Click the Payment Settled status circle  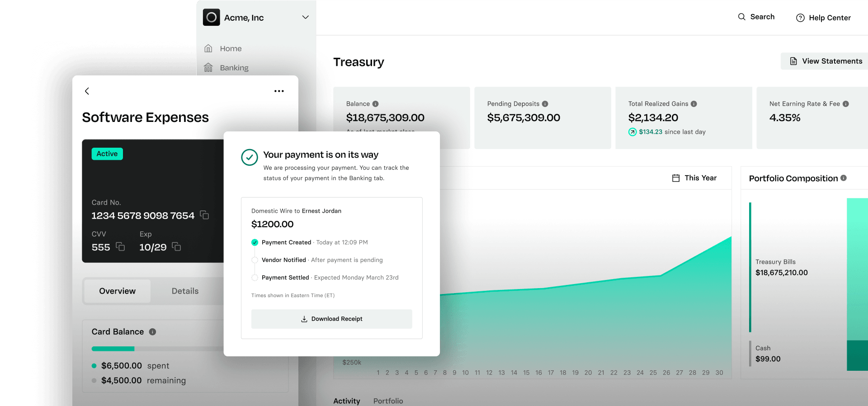click(255, 278)
